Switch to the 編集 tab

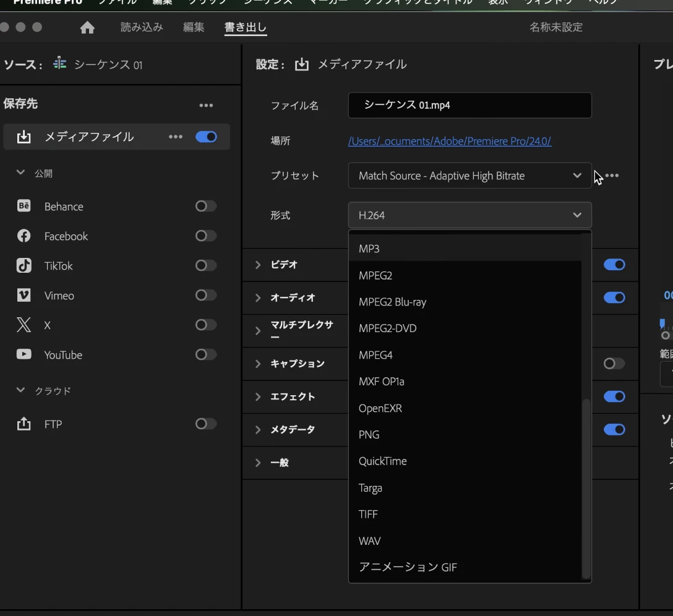point(194,27)
